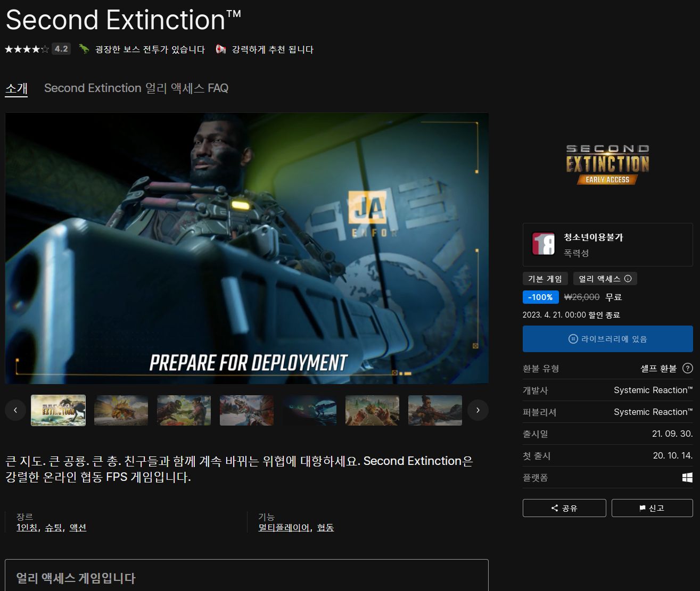Select the fourth gallery thumbnail
Screen dimensions: 700x591
(x=247, y=410)
